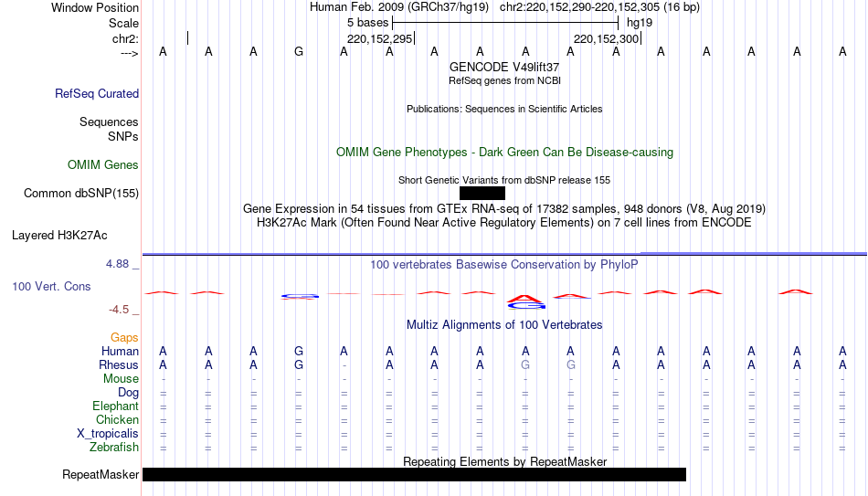Click the conservation score -4.5 label

tap(119, 310)
